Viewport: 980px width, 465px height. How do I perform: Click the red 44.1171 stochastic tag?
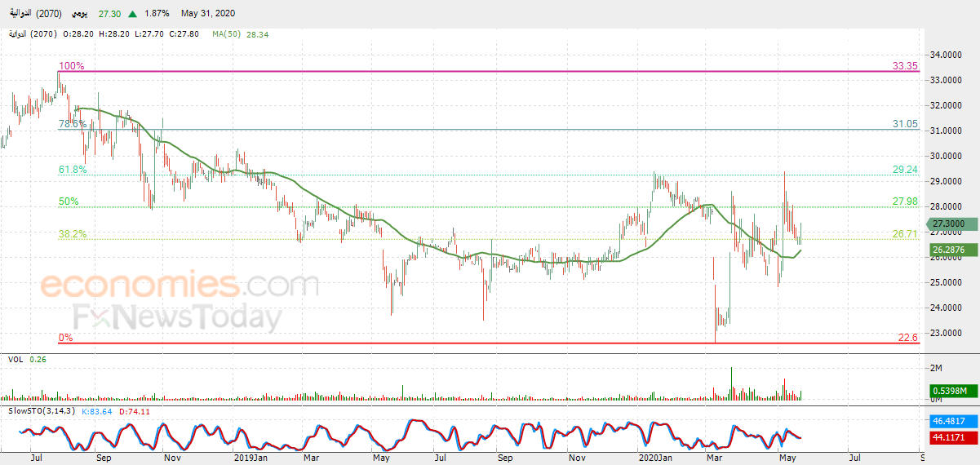coord(954,438)
